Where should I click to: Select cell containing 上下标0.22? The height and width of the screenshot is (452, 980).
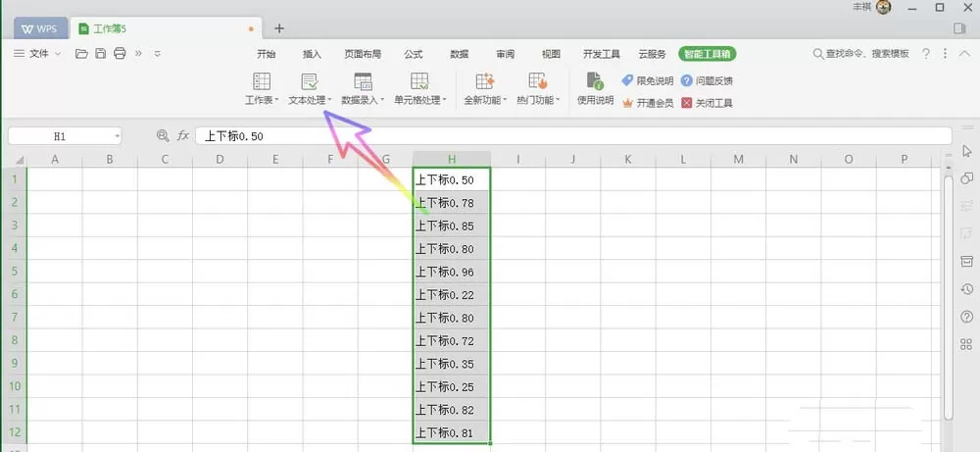(451, 294)
